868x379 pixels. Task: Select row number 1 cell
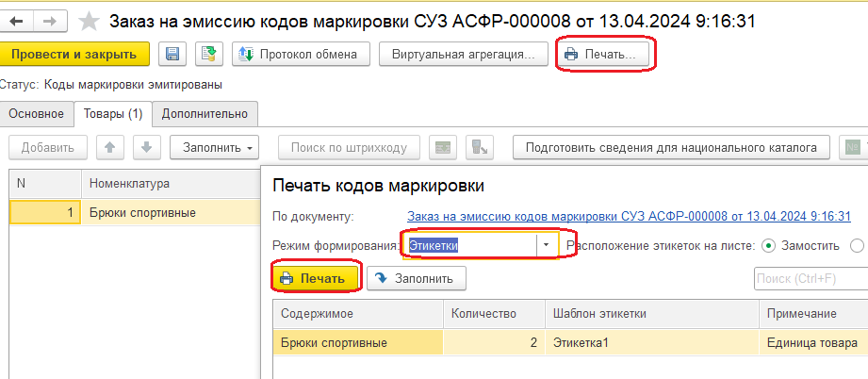(x=45, y=212)
